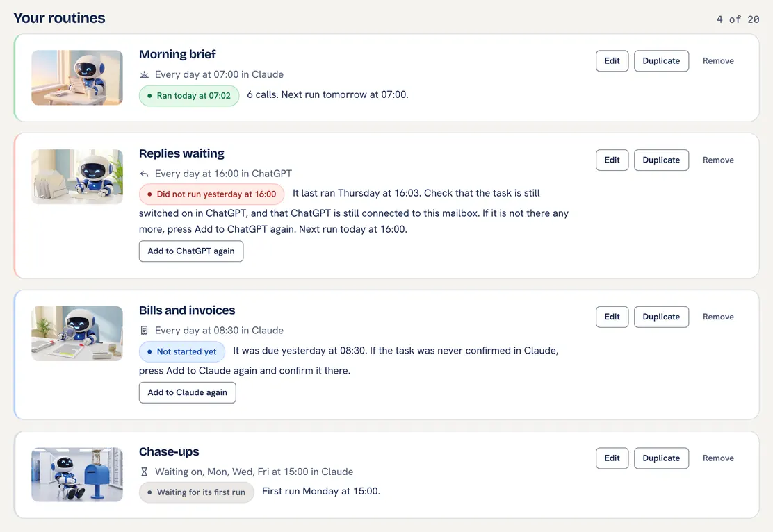Click the Not started yet status badge

click(x=182, y=351)
